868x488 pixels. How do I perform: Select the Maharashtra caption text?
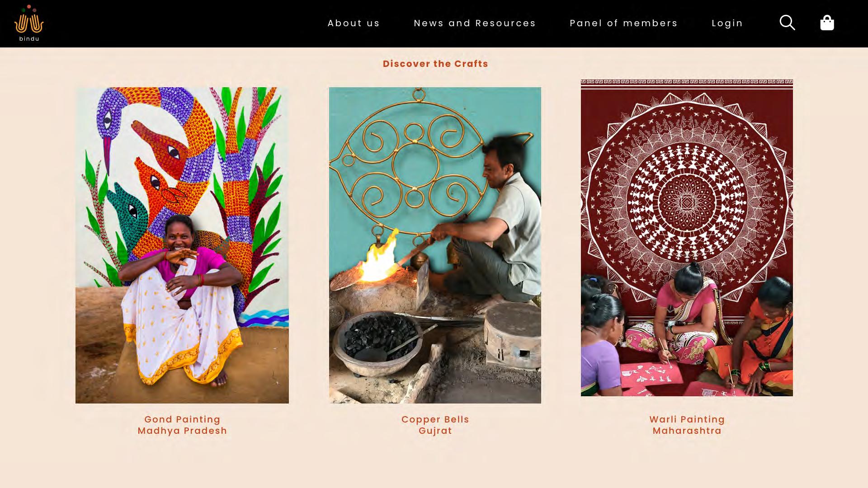point(687,431)
